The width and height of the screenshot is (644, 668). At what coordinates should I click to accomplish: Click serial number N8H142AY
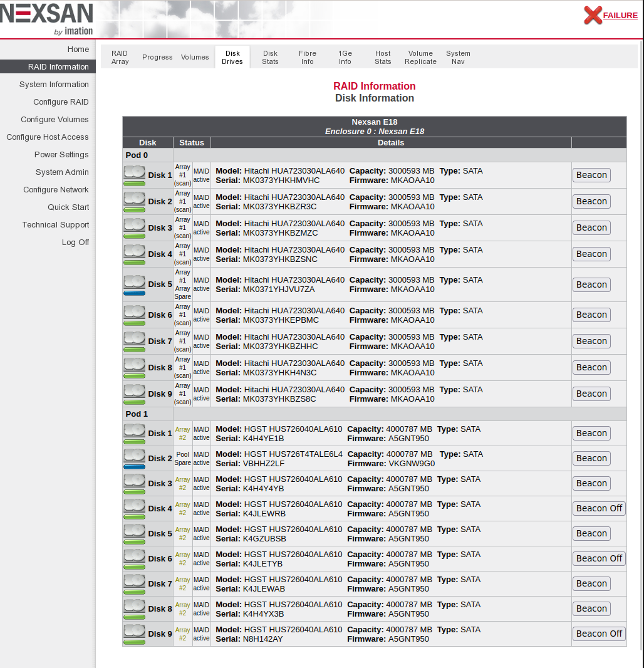[262, 639]
